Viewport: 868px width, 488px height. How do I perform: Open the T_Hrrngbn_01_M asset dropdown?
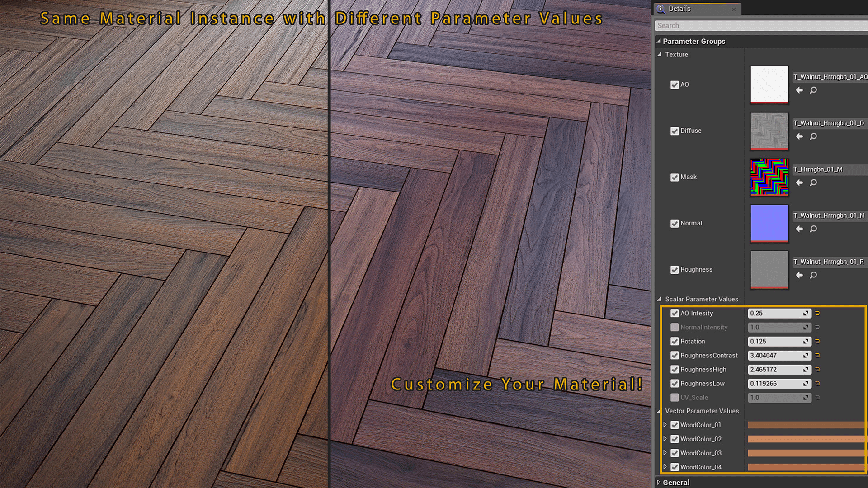[830, 169]
